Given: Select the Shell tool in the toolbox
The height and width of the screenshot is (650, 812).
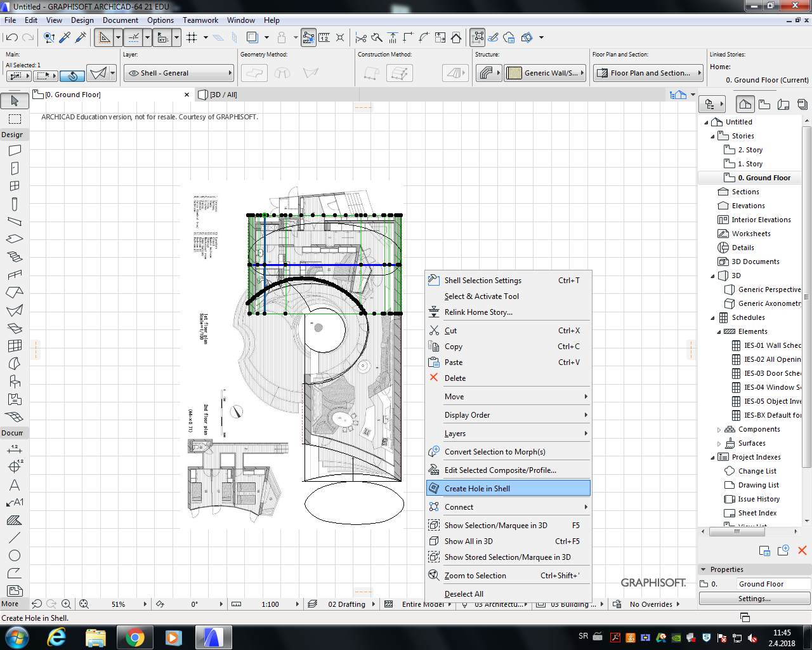Looking at the screenshot, I should tap(15, 310).
